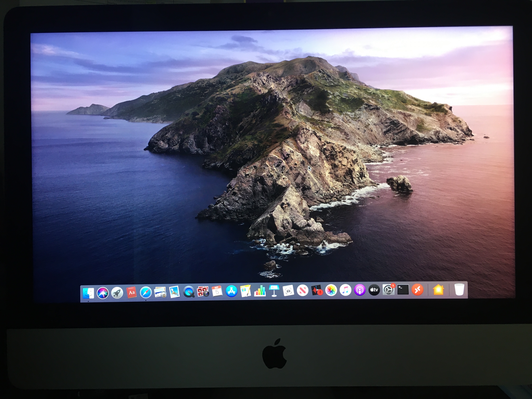Open Apple News app
Screen dimensions: 532x399
point(303,291)
